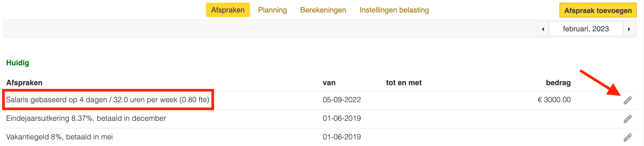Open the februari, 2023 month picker
Viewport: 644px width, 146px height.
(x=586, y=29)
